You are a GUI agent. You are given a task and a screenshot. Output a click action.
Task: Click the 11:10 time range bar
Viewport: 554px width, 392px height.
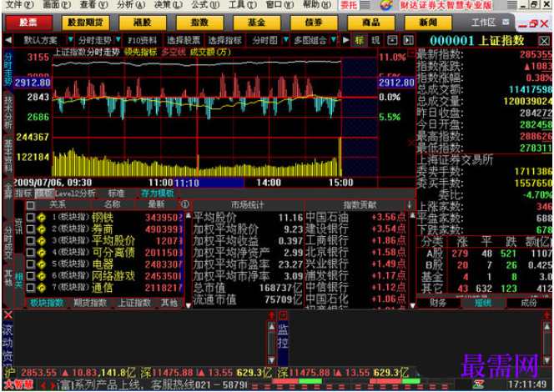(x=209, y=183)
